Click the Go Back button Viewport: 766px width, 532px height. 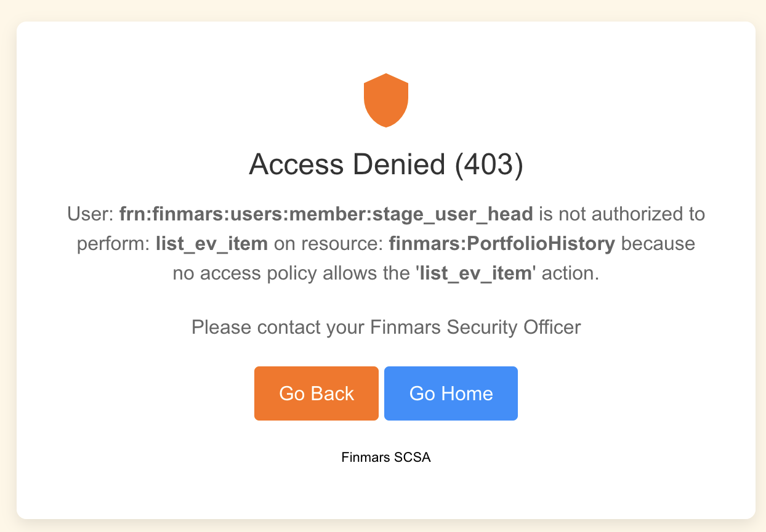(x=316, y=393)
